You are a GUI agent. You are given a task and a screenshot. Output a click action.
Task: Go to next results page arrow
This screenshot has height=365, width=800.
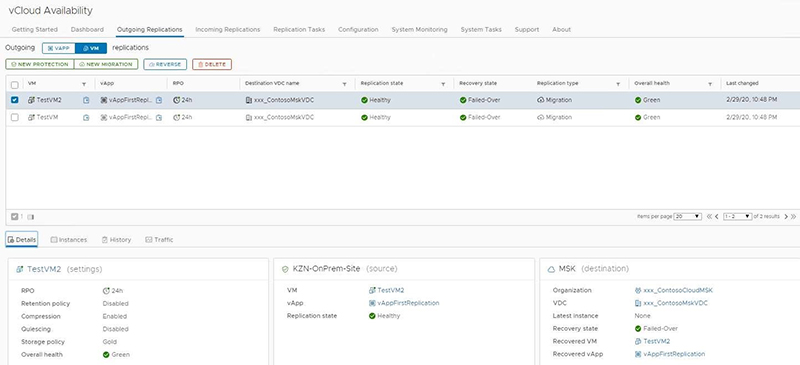pos(786,216)
